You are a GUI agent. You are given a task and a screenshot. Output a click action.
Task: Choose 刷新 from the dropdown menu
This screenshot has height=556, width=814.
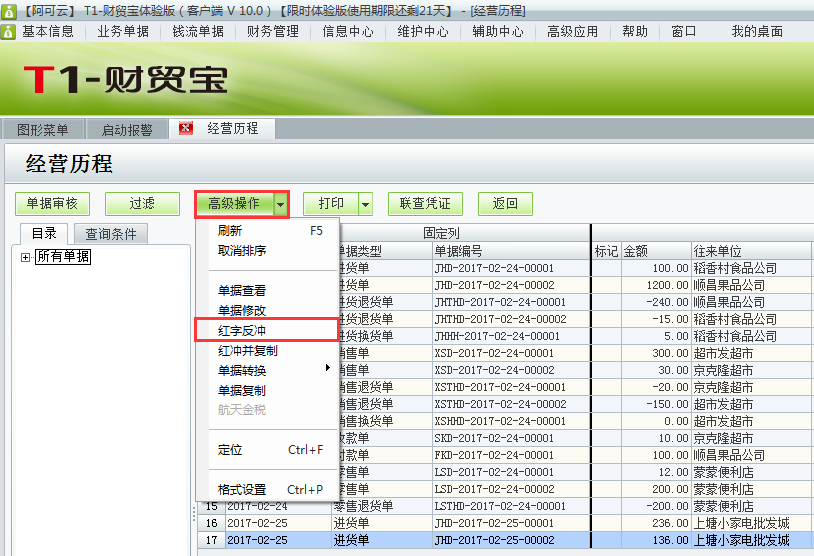[268, 230]
